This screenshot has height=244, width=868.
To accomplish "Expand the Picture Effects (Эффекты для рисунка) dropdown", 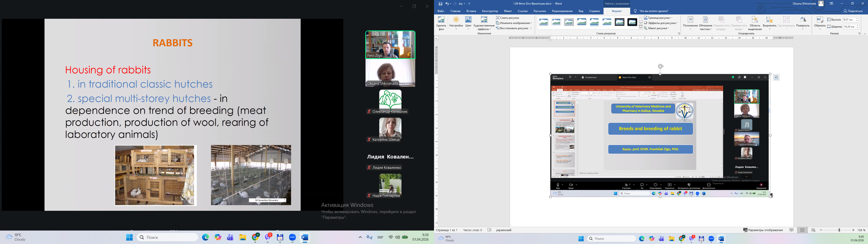I will click(661, 23).
